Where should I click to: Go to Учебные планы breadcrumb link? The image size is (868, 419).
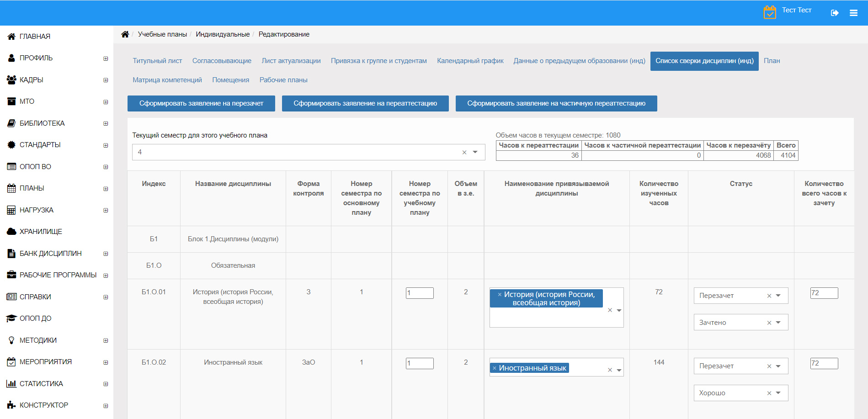point(162,34)
